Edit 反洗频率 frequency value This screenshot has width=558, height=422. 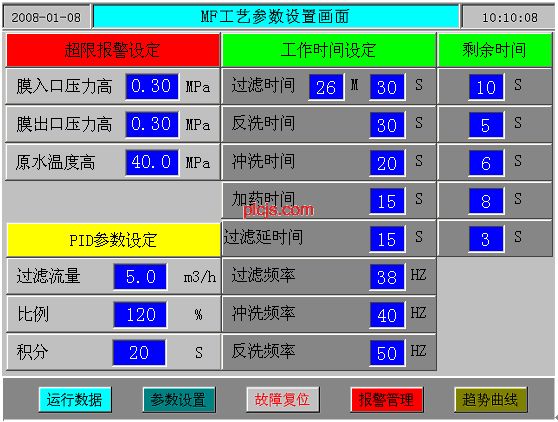(x=387, y=353)
